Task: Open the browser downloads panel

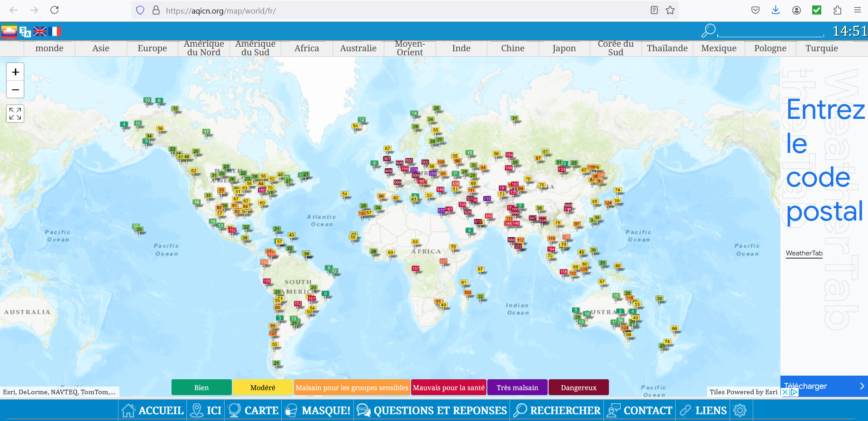Action: coord(775,10)
